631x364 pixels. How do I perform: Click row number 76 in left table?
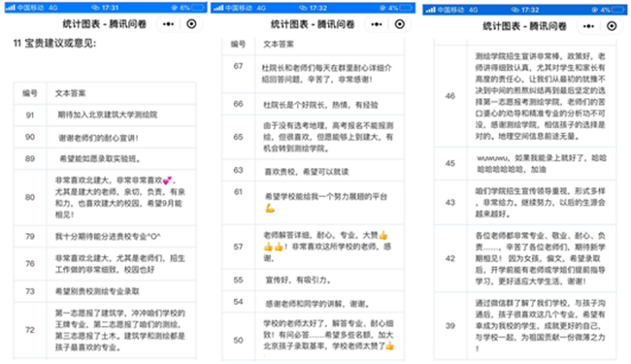30,263
